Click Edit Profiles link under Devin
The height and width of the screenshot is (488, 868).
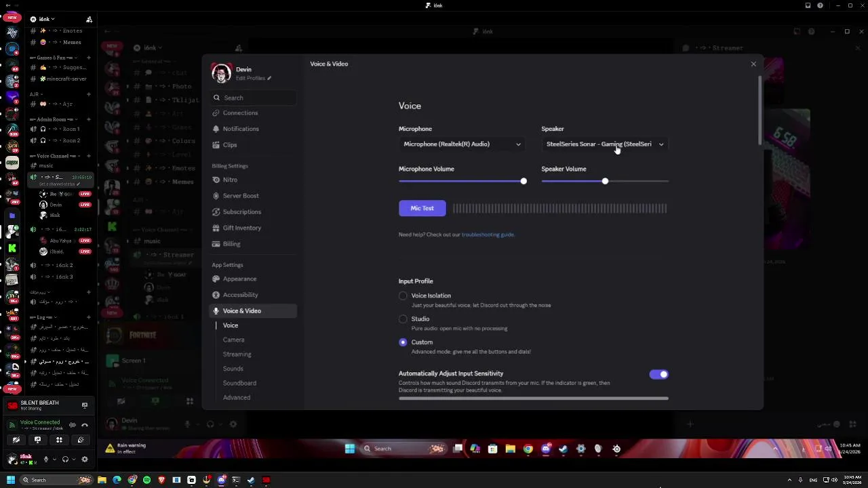click(254, 78)
